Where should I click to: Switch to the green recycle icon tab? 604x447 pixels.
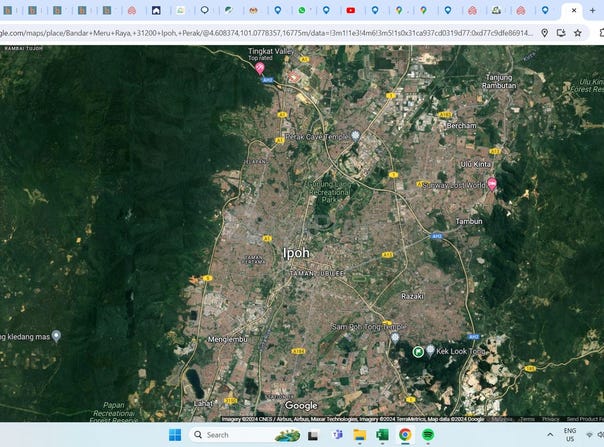pos(496,10)
